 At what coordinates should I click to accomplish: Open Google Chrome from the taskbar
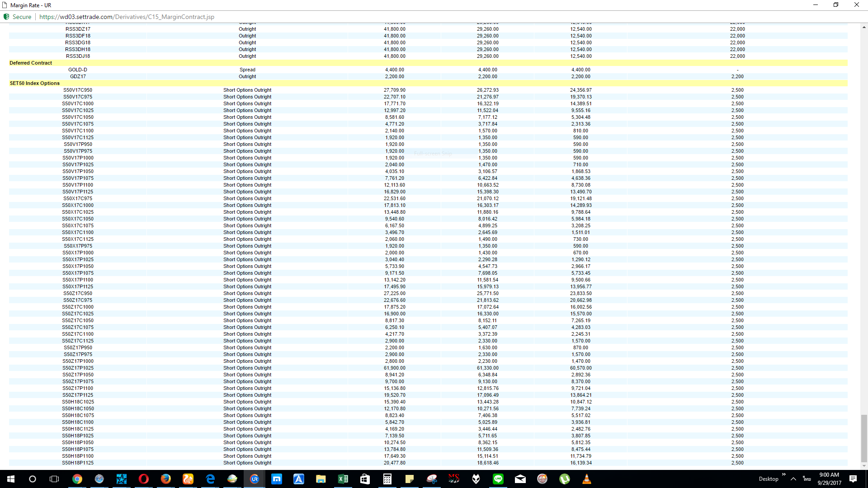[77, 479]
